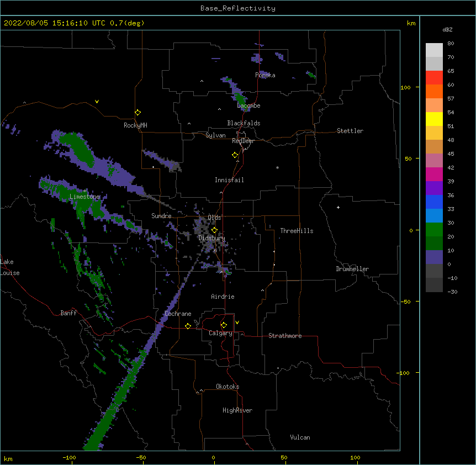This screenshot has height=465, width=476.
Task: Click the Banff town label
Action: tap(68, 313)
